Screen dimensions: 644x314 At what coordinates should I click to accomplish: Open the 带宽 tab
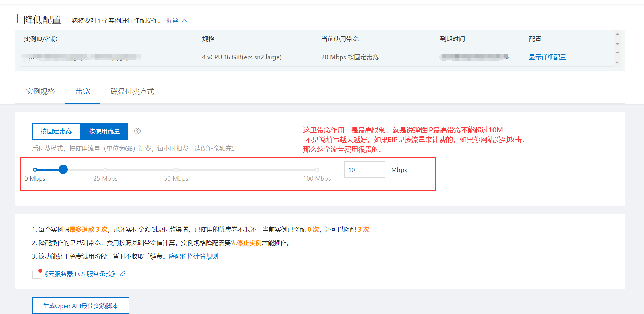[x=82, y=91]
